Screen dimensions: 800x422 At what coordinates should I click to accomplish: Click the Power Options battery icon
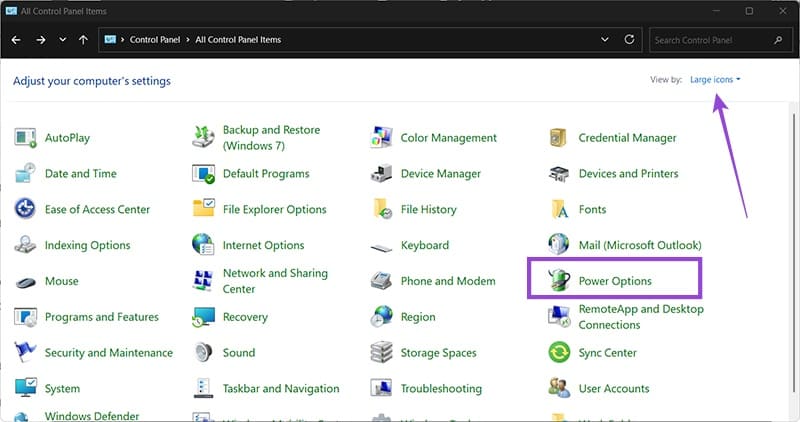pos(559,280)
